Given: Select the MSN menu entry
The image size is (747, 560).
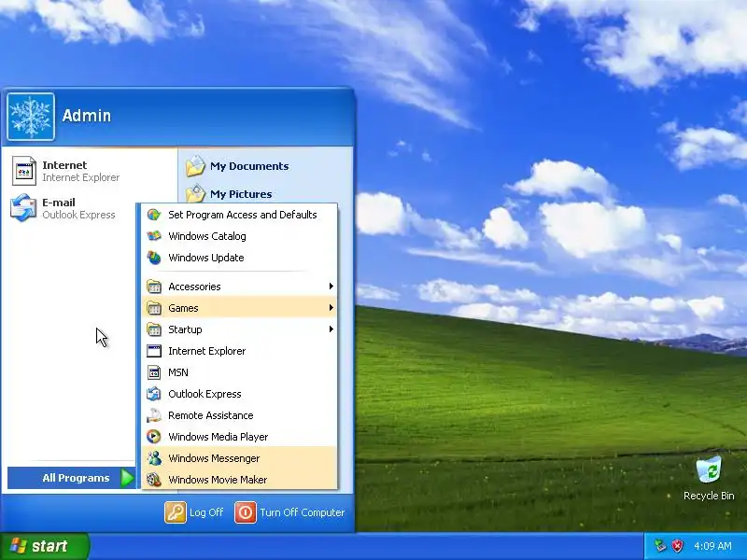Looking at the screenshot, I should pos(239,372).
